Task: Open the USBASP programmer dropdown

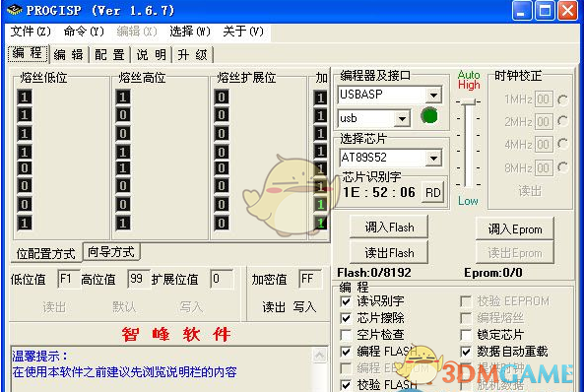Action: 433,95
